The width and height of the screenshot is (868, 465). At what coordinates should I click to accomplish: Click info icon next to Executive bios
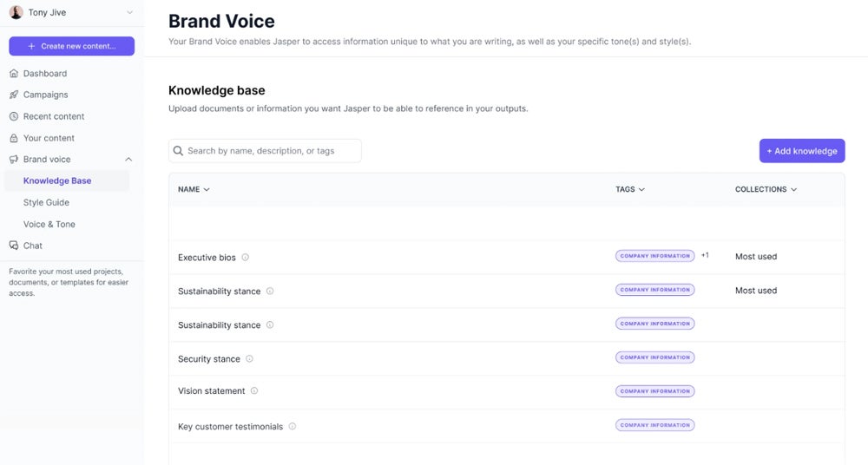point(246,257)
